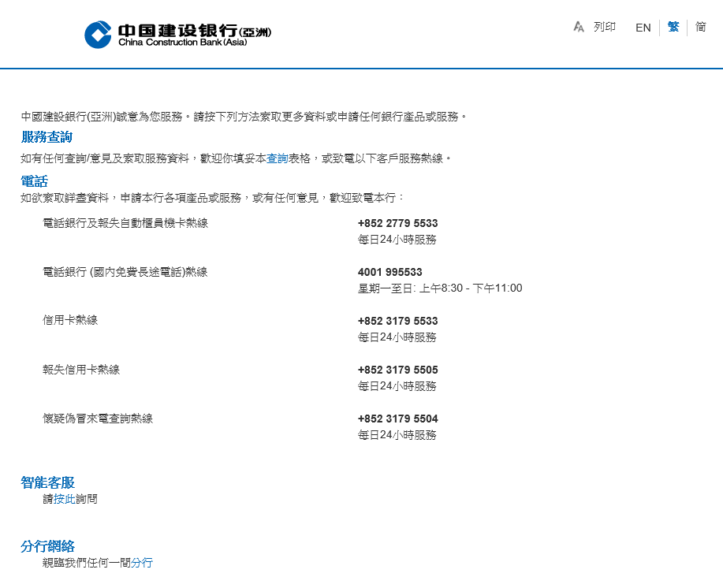
Task: Click 電話銀行及報失自動櫃員機卡熱線 label
Action: 125,223
